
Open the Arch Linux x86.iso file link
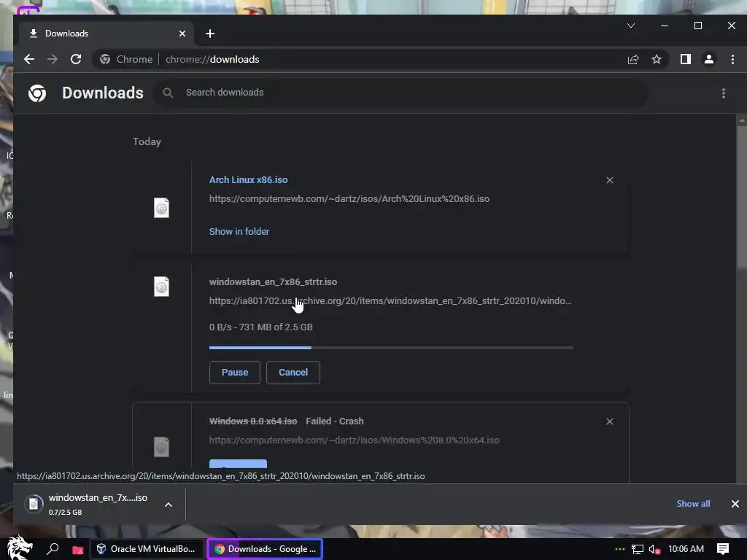[x=248, y=180]
